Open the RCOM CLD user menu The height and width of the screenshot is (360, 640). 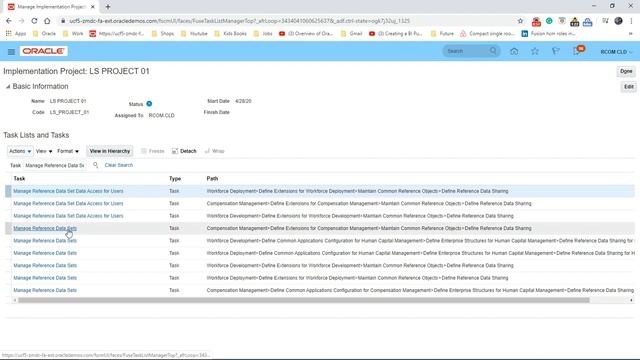616,52
